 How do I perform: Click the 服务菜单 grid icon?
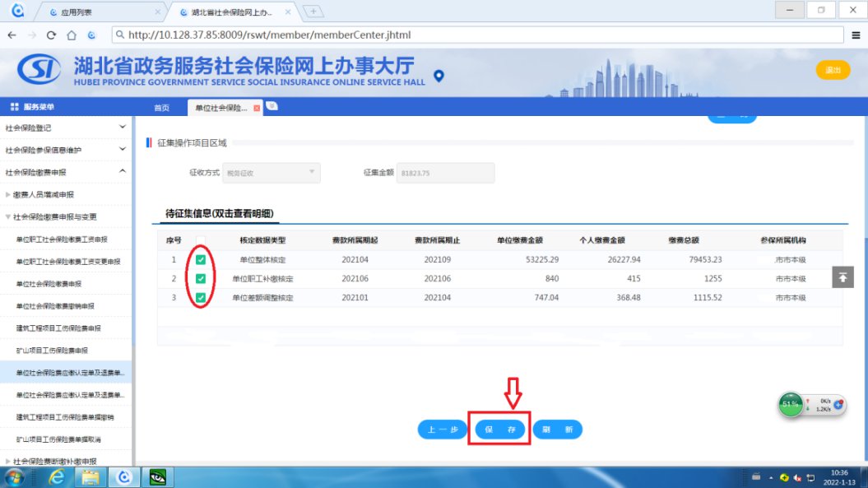(x=14, y=108)
